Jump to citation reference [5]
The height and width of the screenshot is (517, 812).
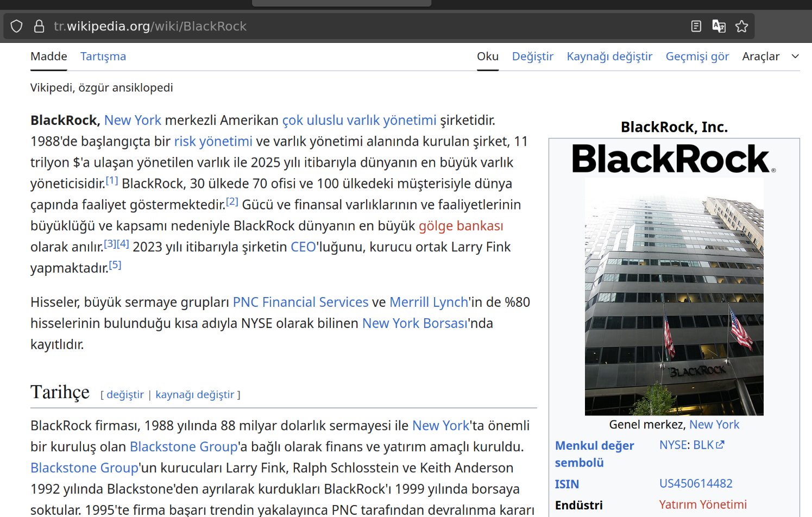point(115,265)
